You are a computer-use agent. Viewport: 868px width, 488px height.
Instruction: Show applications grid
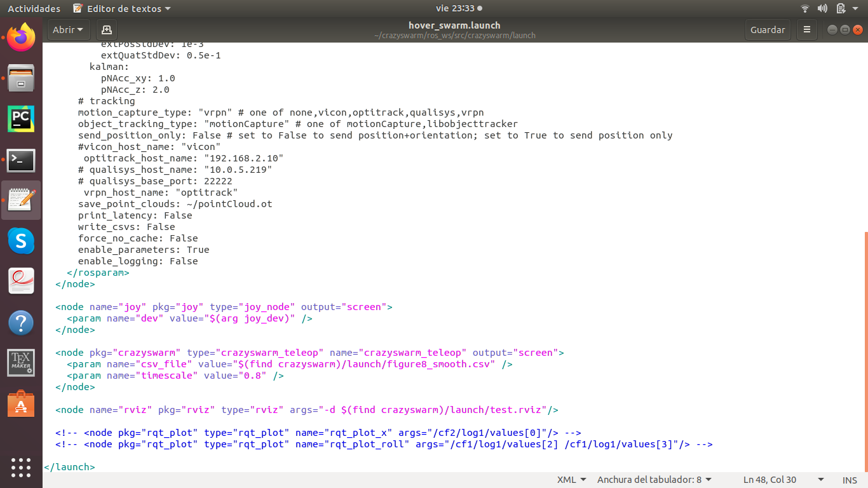click(21, 467)
